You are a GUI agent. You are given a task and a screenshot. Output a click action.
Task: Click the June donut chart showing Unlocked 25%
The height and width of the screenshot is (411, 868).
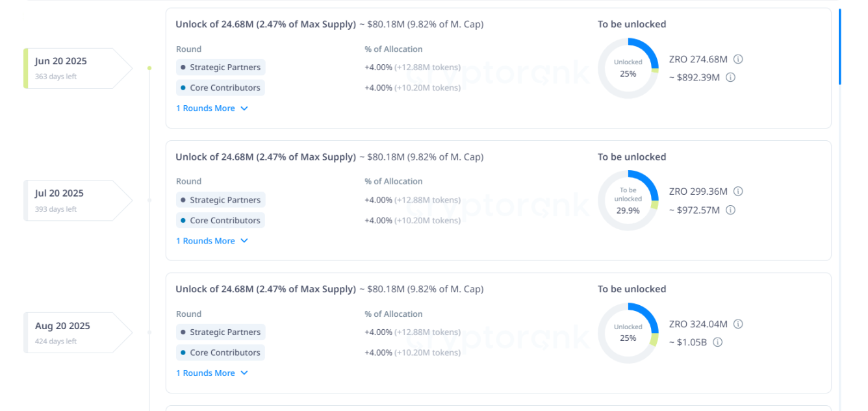(x=628, y=68)
